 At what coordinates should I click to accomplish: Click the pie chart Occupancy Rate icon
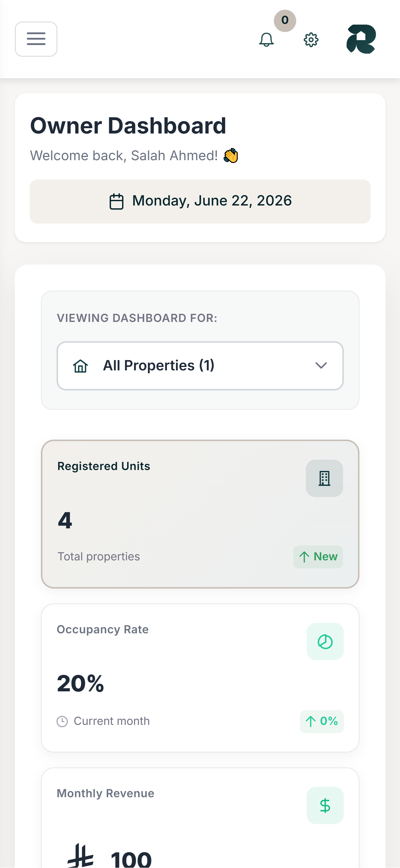325,642
